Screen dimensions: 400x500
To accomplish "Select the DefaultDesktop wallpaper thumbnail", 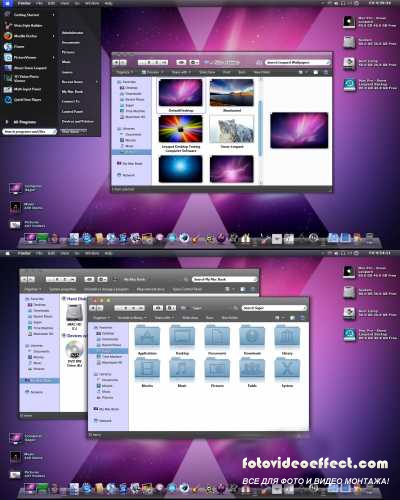I will 180,93.
